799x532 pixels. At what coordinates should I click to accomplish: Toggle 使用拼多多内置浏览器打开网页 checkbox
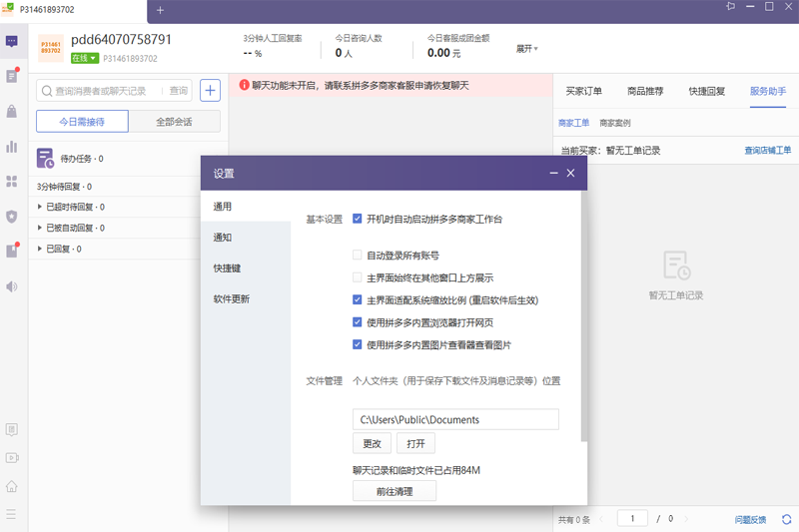click(358, 322)
